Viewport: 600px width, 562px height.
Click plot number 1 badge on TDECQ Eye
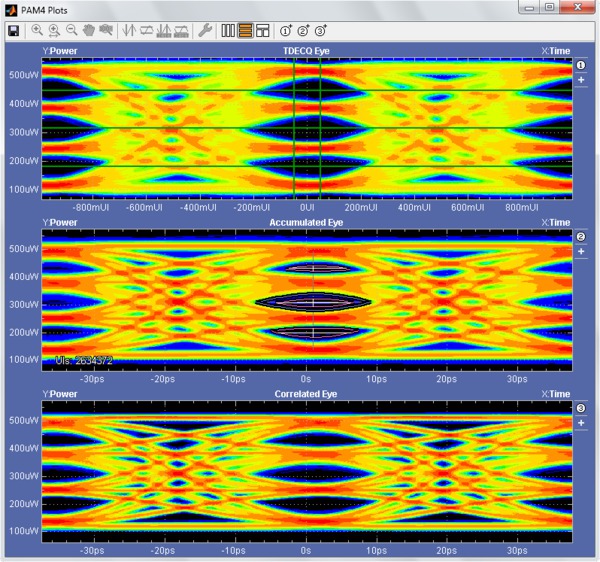pos(581,65)
